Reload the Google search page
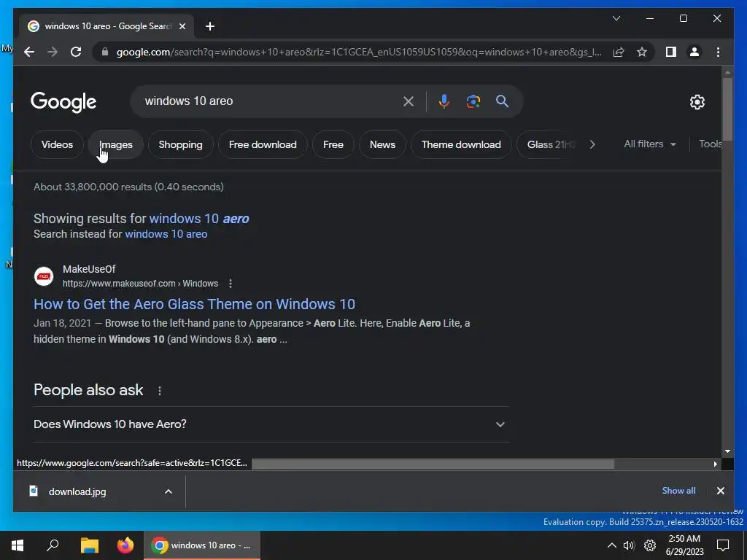The width and height of the screenshot is (747, 560). pyautogui.click(x=76, y=52)
